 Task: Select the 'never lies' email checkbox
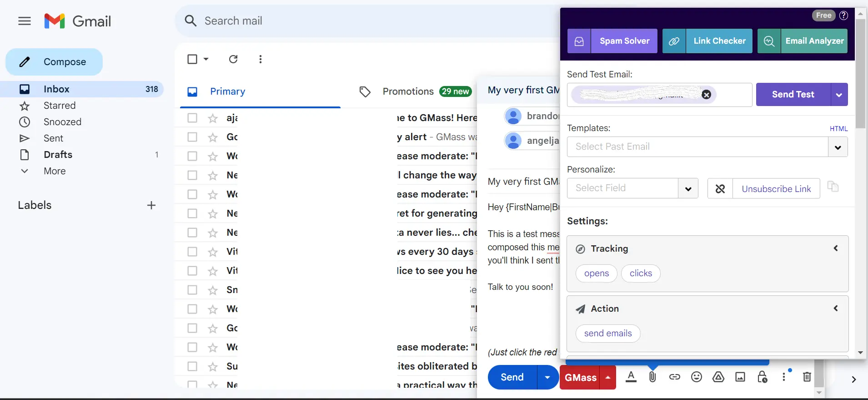click(x=192, y=233)
